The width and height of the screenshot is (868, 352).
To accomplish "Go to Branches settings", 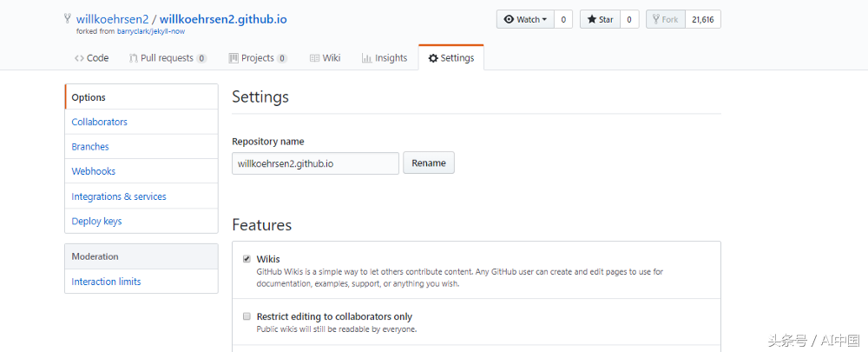I will click(x=90, y=147).
